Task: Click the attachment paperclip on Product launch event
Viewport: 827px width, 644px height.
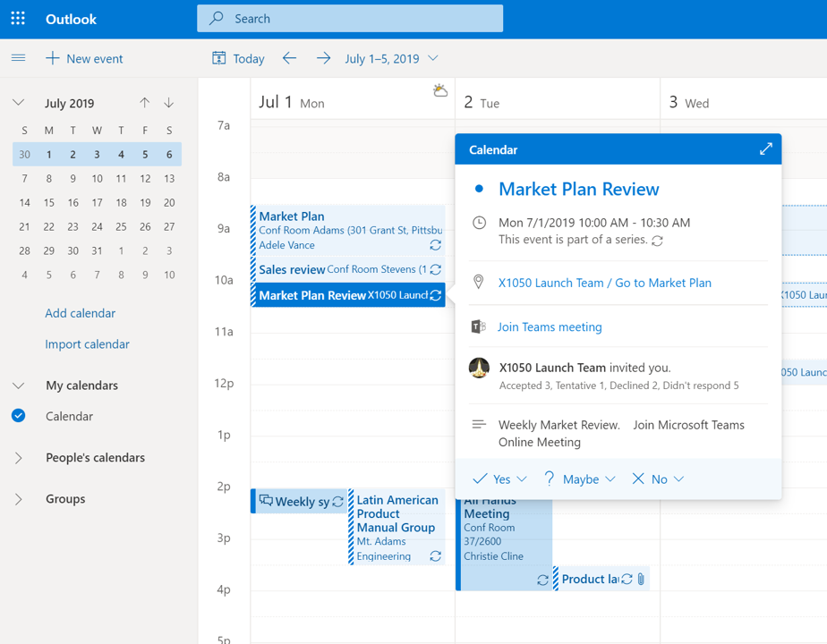Action: [x=641, y=580]
